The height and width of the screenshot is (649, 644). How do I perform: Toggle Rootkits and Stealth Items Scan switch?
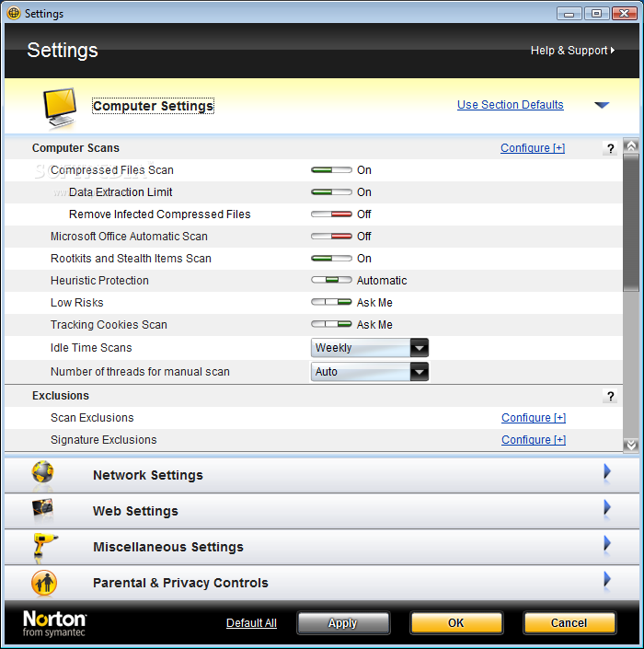pyautogui.click(x=331, y=259)
